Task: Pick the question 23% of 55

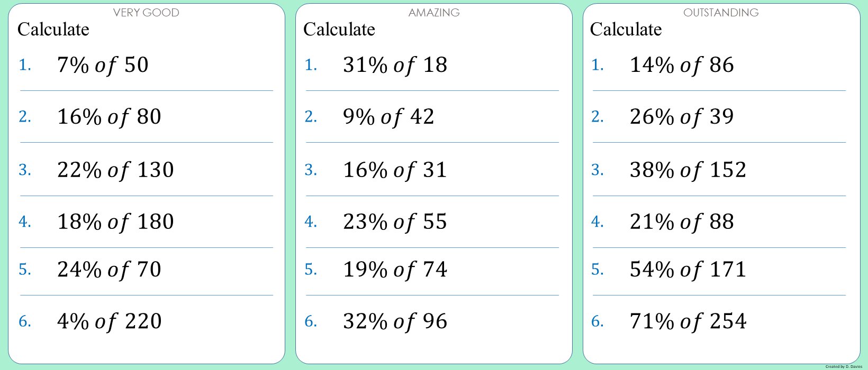Action: point(395,222)
